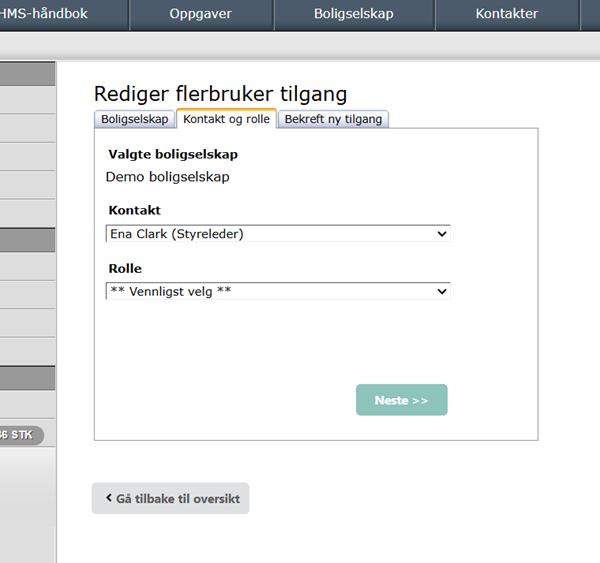Click the Rediger flerbruker tilgang heading
Image resolution: width=600 pixels, height=563 pixels.
(220, 94)
